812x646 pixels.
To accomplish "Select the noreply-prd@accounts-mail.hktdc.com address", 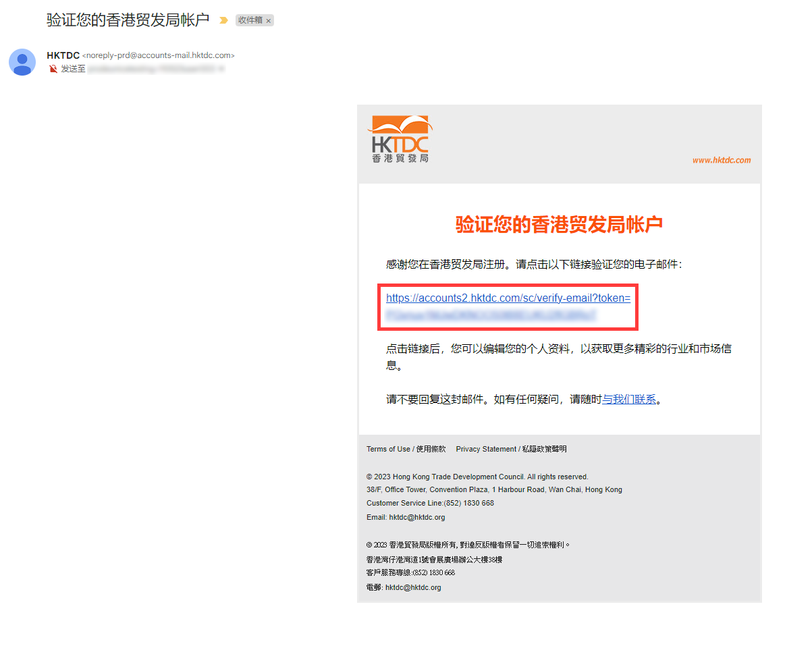I will (159, 55).
